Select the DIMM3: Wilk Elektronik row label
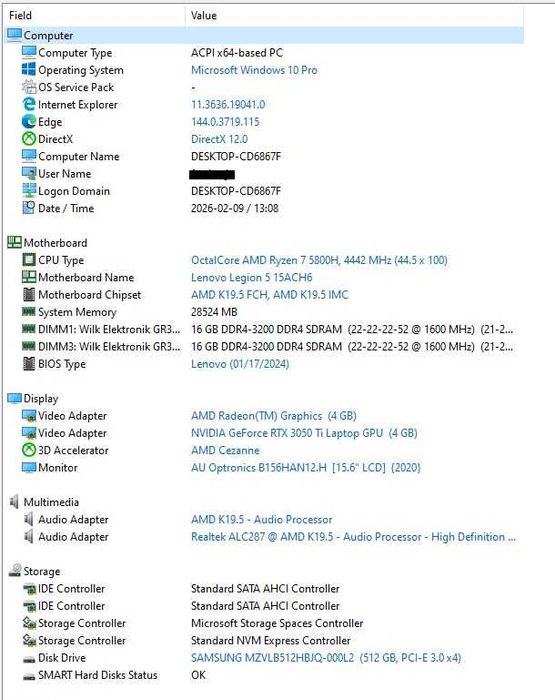The image size is (555, 700). (x=109, y=347)
